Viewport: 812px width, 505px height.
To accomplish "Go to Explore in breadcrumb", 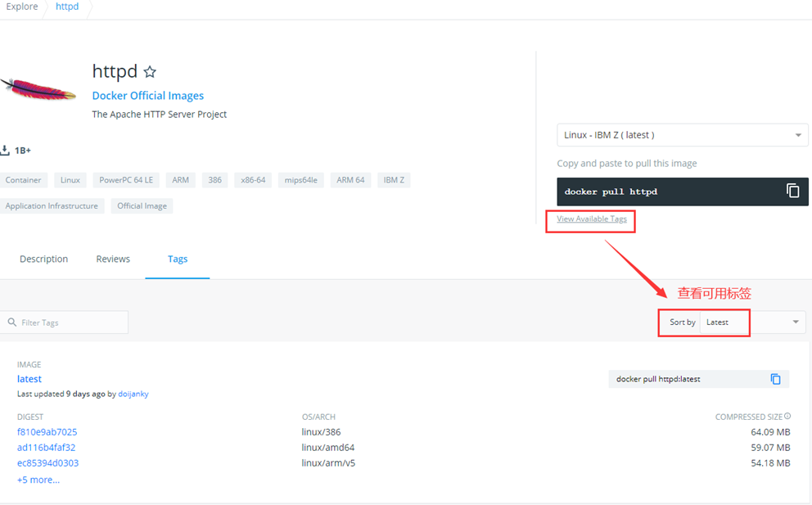I will coord(22,7).
